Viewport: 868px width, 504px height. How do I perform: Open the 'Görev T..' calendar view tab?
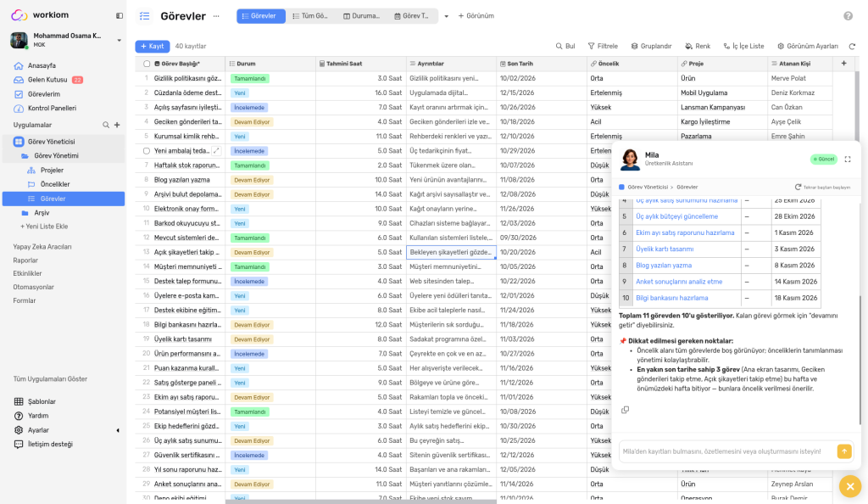[x=411, y=16]
